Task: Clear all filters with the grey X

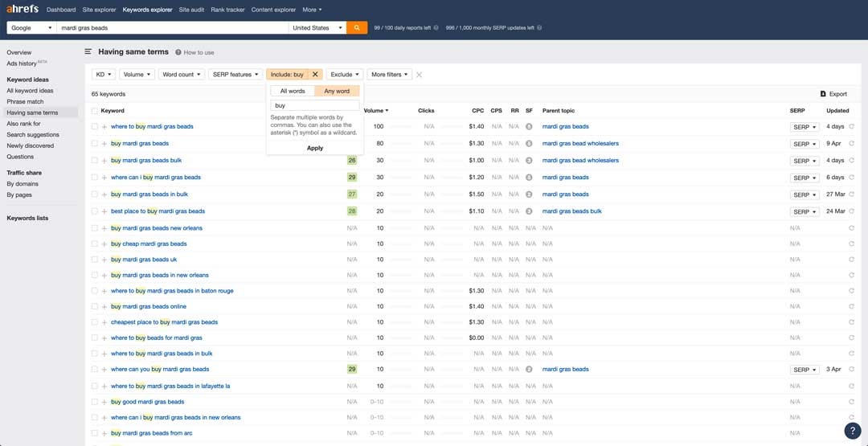Action: (x=419, y=75)
